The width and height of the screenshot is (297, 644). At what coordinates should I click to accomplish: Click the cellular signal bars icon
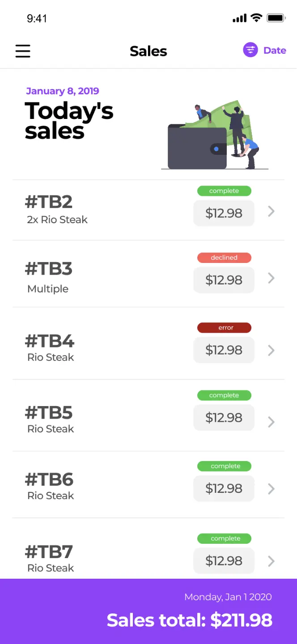coord(239,18)
